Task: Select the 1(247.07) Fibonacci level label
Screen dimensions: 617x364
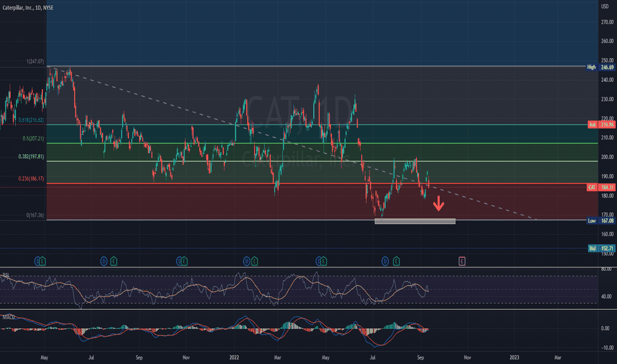Action: (35, 62)
